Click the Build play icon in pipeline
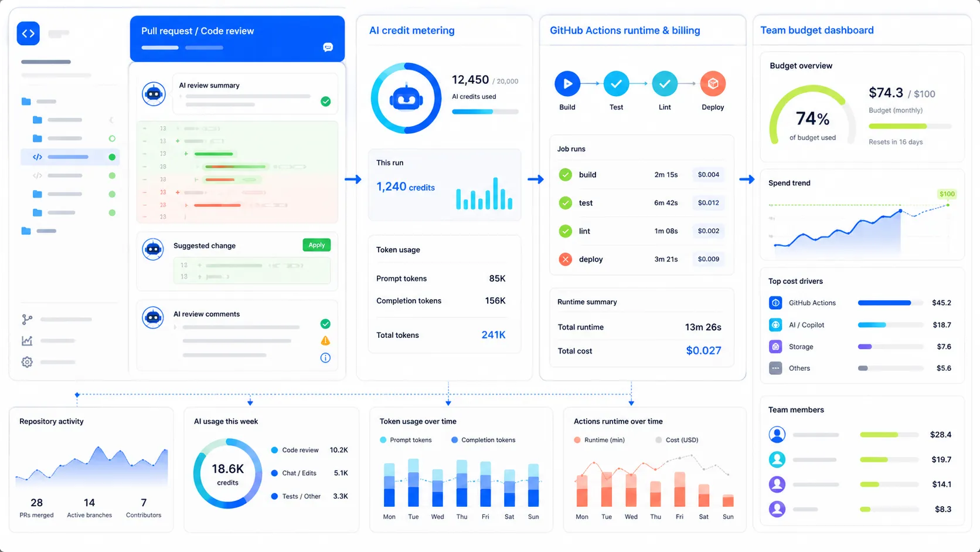This screenshot has width=980, height=552. click(x=567, y=84)
